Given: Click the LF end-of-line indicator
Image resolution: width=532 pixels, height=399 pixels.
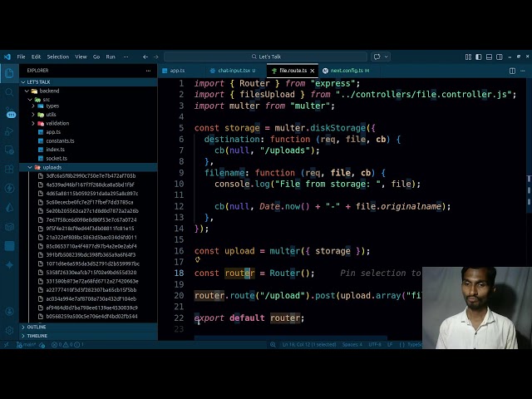Looking at the screenshot, I should pyautogui.click(x=390, y=345).
